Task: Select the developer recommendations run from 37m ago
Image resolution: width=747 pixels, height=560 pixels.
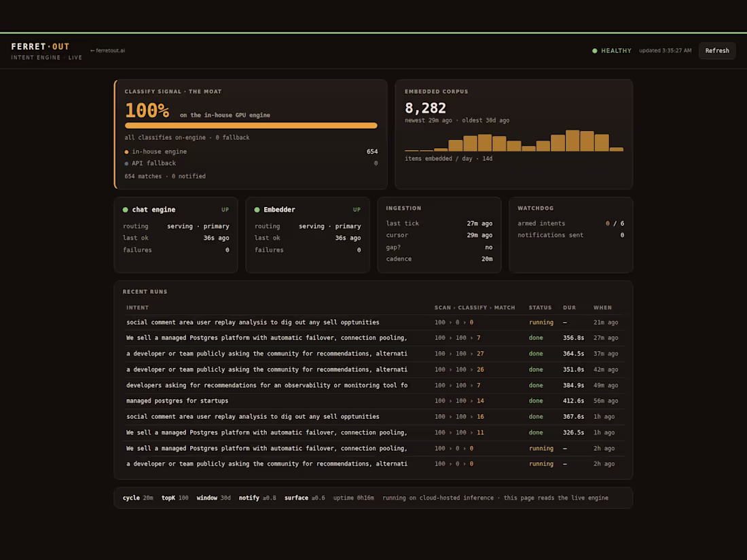Action: (373, 354)
